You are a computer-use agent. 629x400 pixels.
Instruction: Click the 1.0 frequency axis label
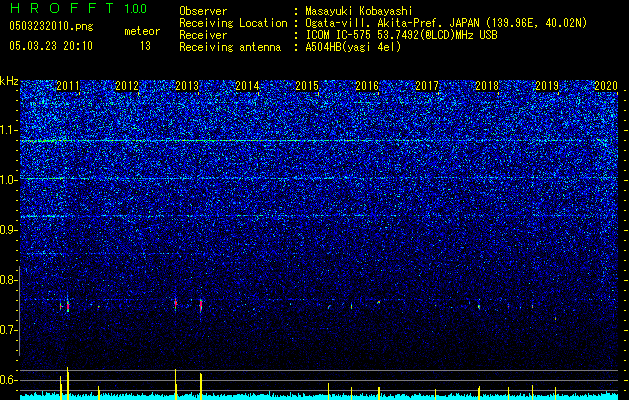8,180
